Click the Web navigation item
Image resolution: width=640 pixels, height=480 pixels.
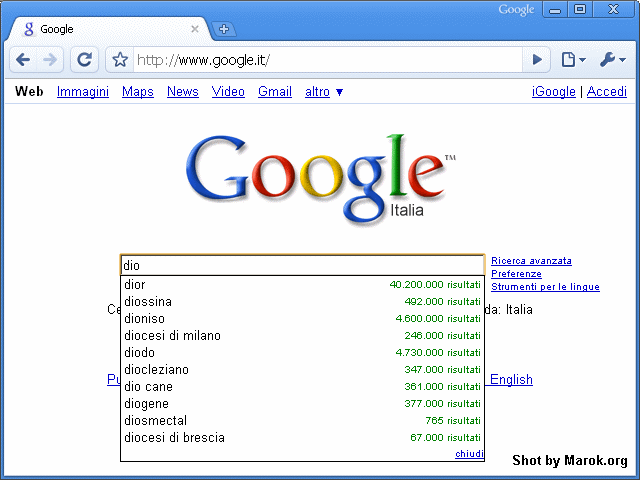tap(29, 91)
